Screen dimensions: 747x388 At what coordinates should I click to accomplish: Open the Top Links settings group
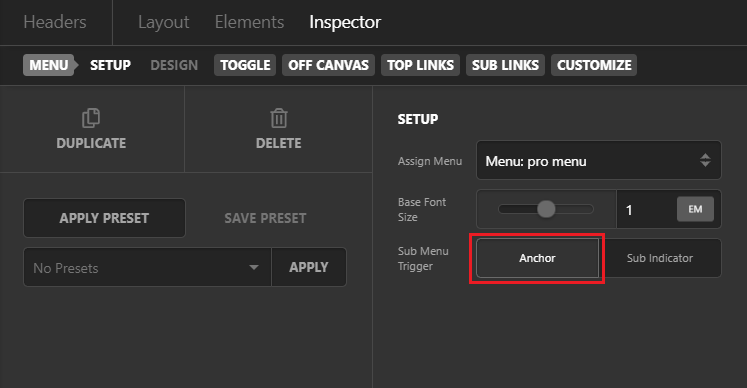coord(420,65)
